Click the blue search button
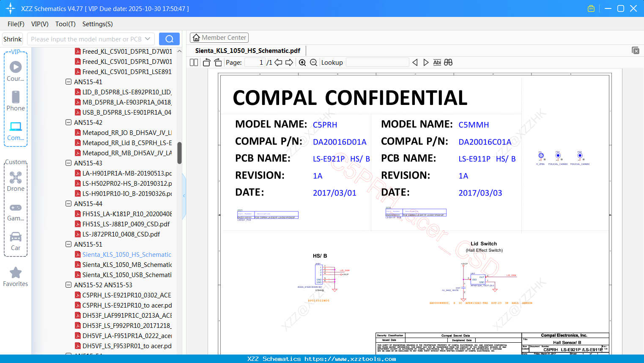 pos(169,39)
